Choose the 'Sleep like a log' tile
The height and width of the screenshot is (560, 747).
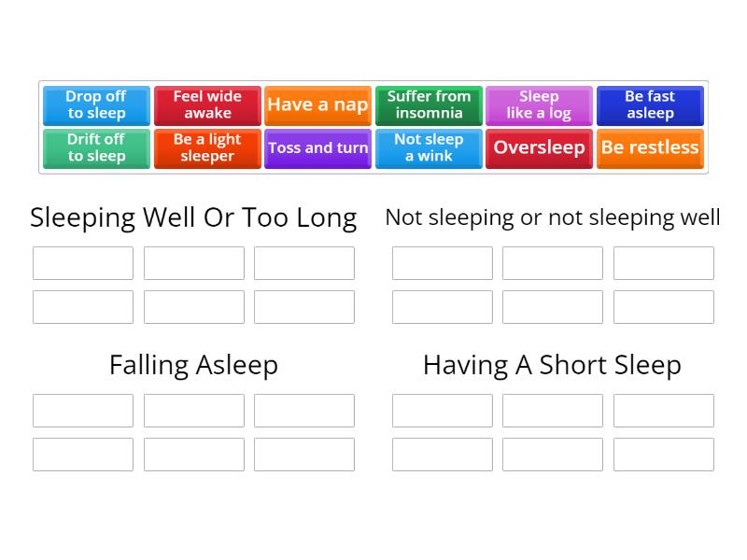[539, 105]
